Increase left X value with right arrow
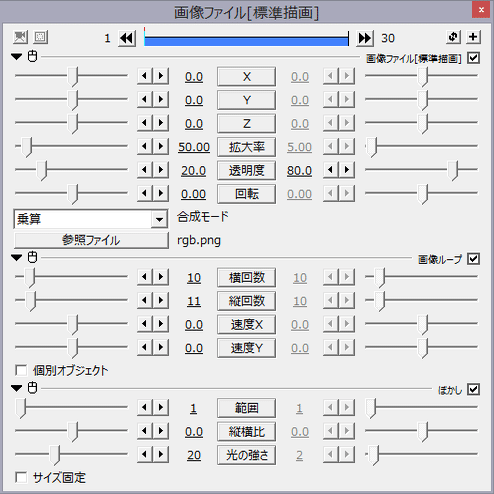Screen dimensions: 494x494 tap(161, 76)
